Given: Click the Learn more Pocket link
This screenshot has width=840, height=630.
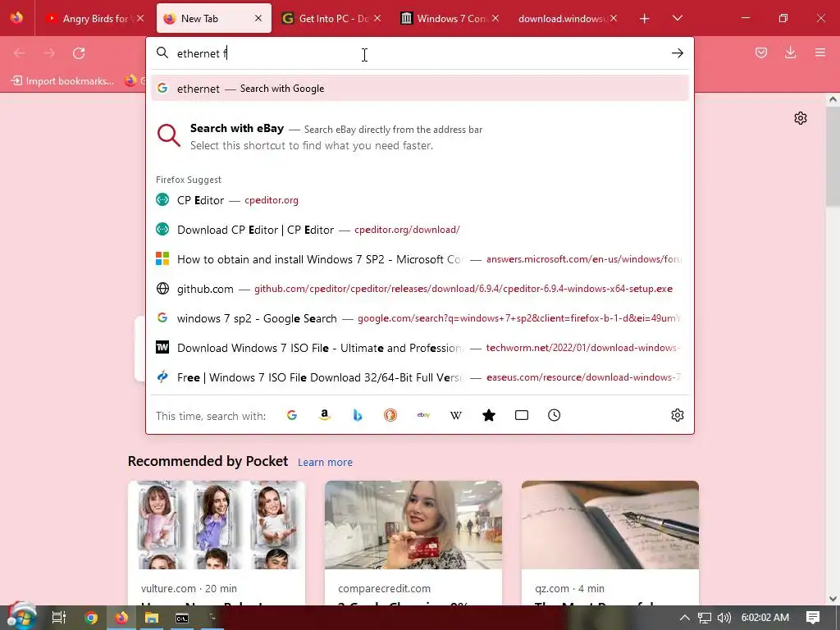Looking at the screenshot, I should [325, 463].
